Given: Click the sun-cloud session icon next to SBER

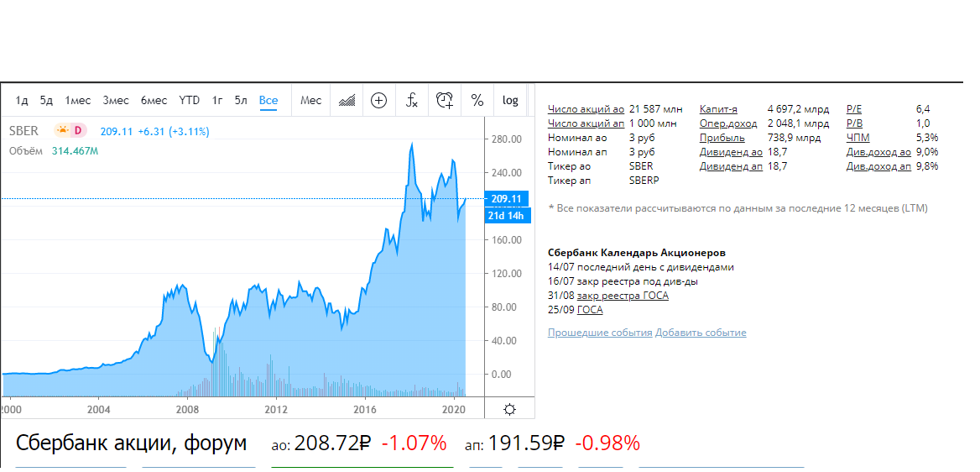Looking at the screenshot, I should click(x=63, y=131).
